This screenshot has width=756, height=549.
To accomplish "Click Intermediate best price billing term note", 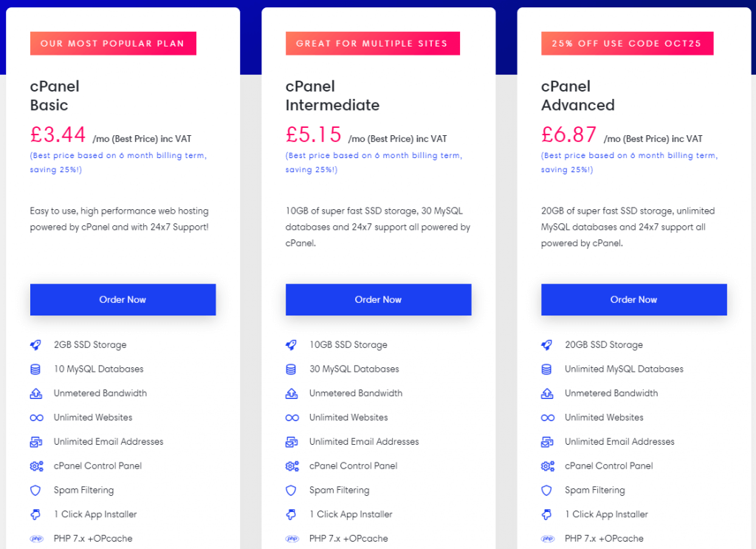I will click(374, 163).
